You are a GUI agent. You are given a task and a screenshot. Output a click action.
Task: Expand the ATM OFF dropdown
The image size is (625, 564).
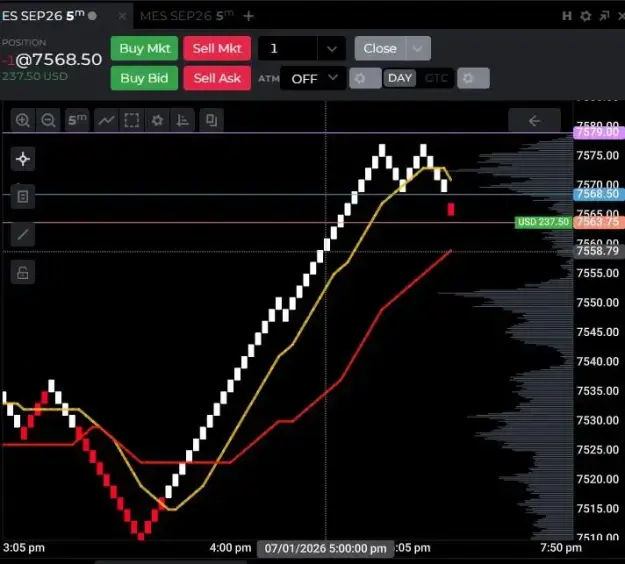(313, 79)
